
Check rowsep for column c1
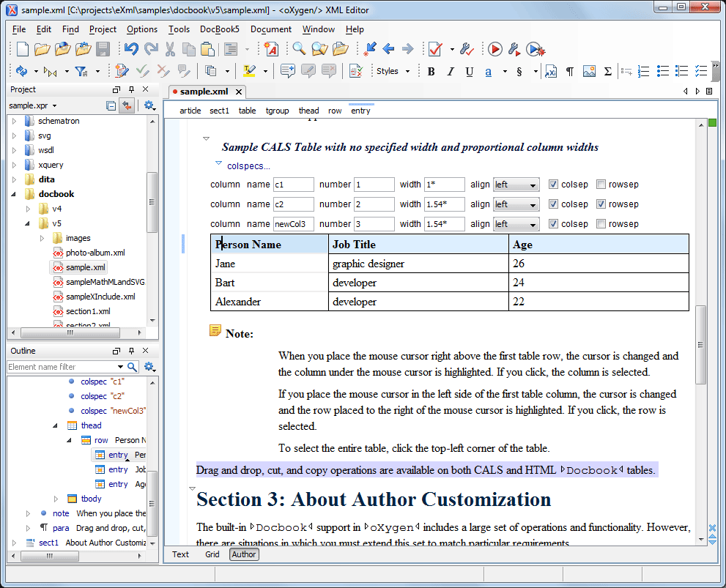[x=601, y=184]
